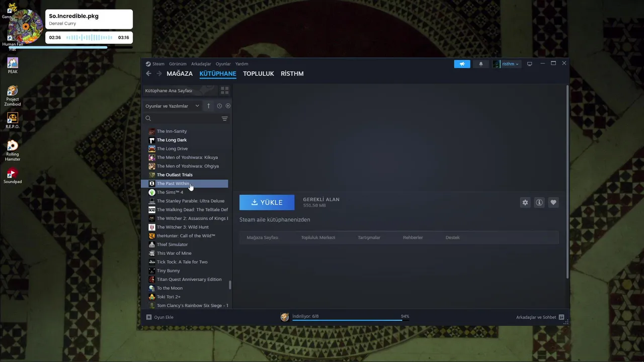Select Toki Tori 2+ list entry
This screenshot has height=362, width=644.
[185, 297]
